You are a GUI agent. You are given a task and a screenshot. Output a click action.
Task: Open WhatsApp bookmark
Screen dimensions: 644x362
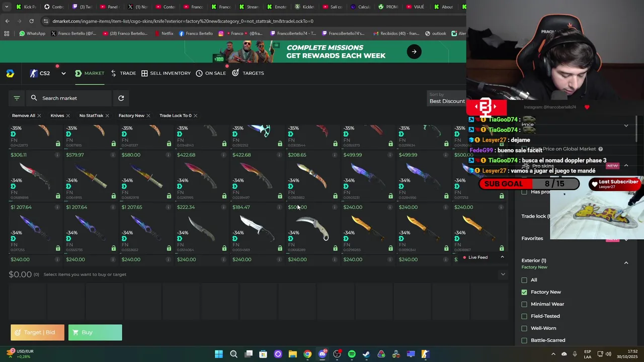point(32,34)
